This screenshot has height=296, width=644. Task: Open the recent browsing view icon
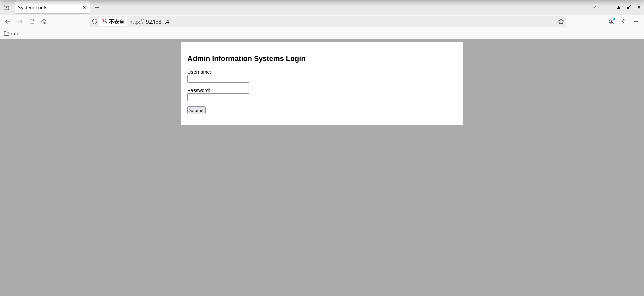click(6, 7)
